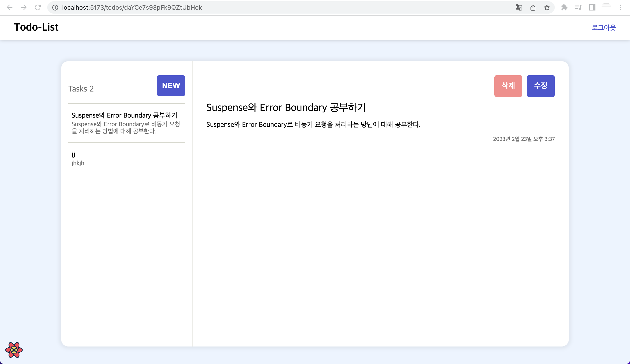Select the Suspense와 Error Boundary task item

126,123
